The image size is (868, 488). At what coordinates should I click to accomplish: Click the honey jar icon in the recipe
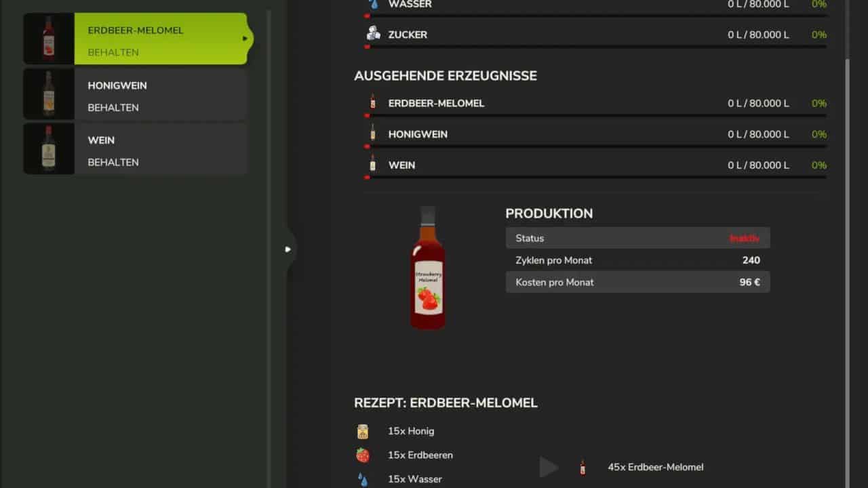click(363, 431)
